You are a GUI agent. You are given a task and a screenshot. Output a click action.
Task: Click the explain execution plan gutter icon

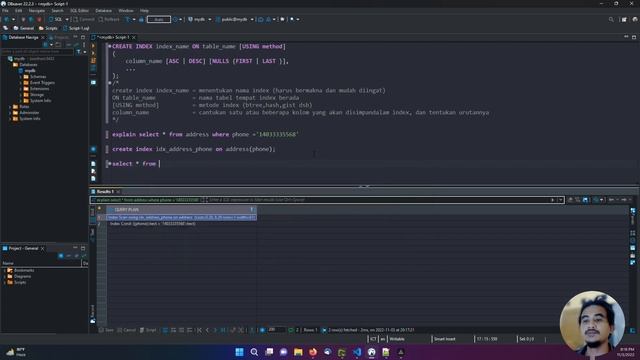pos(93,68)
